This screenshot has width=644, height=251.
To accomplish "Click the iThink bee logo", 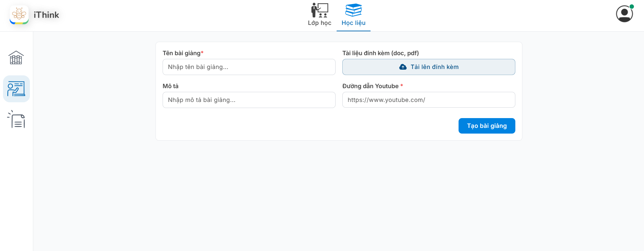I will coord(19,14).
